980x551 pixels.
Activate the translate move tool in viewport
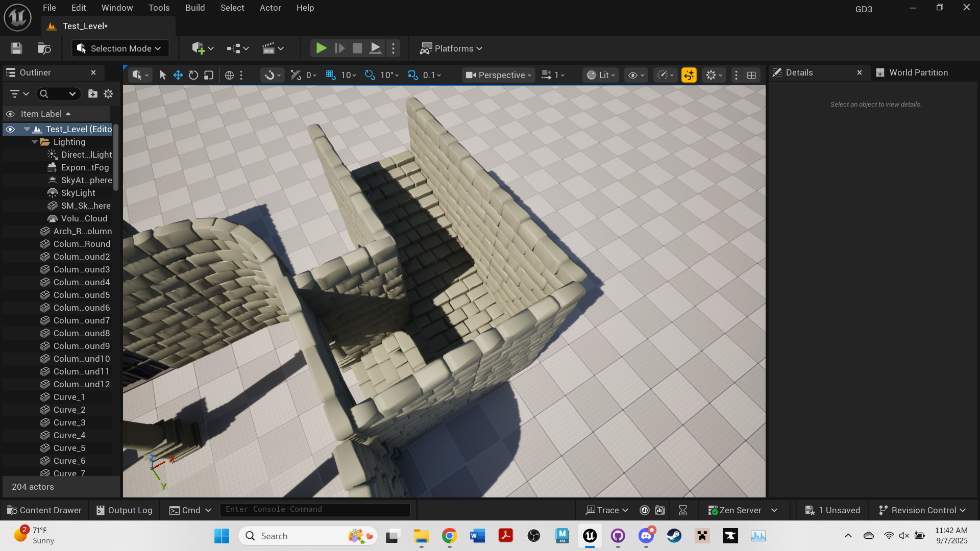[x=178, y=75]
